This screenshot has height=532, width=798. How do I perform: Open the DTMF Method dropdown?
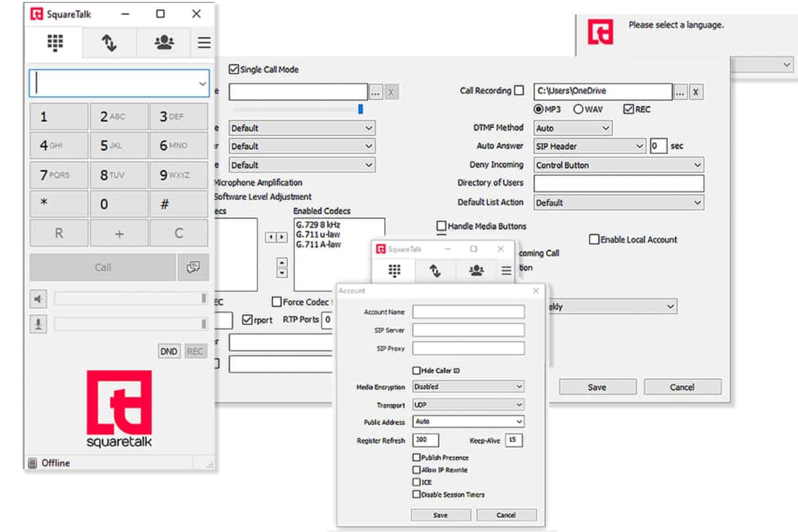click(573, 128)
